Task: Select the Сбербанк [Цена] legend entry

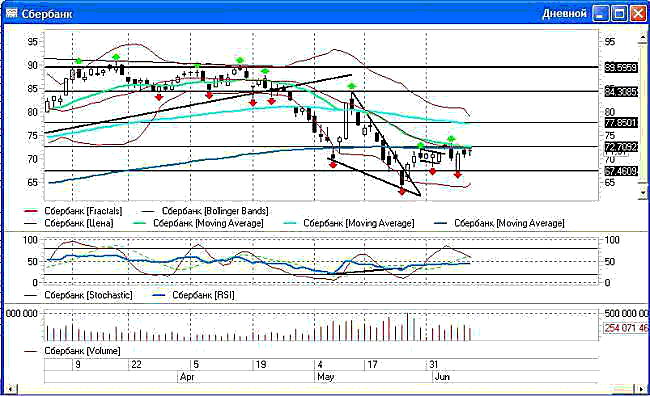Action: pos(79,223)
